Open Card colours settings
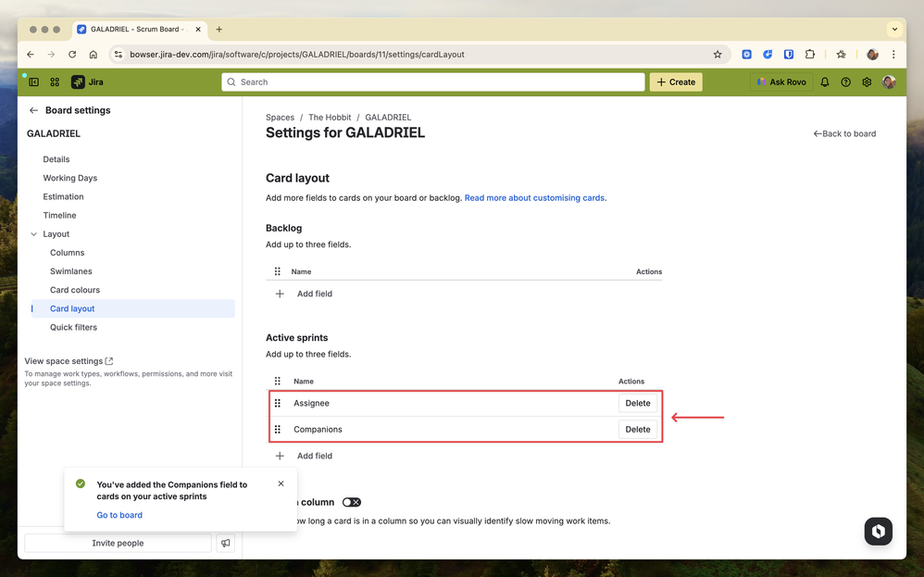The width and height of the screenshot is (924, 577). click(x=75, y=290)
